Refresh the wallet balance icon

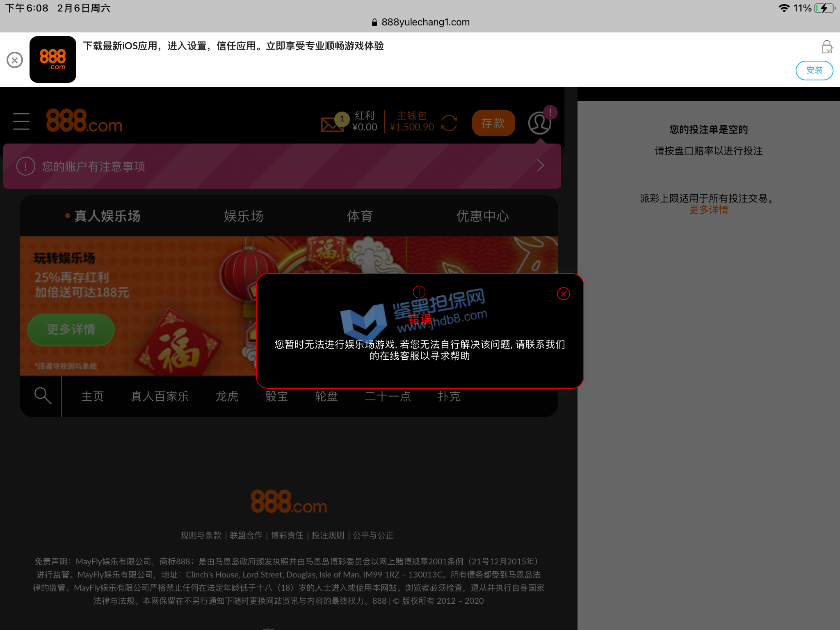pos(449,123)
